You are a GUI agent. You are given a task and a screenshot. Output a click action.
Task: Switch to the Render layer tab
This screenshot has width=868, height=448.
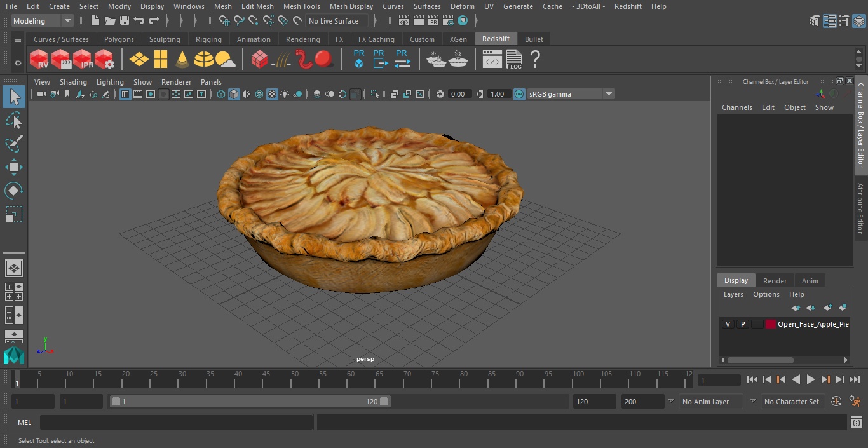[x=775, y=281]
